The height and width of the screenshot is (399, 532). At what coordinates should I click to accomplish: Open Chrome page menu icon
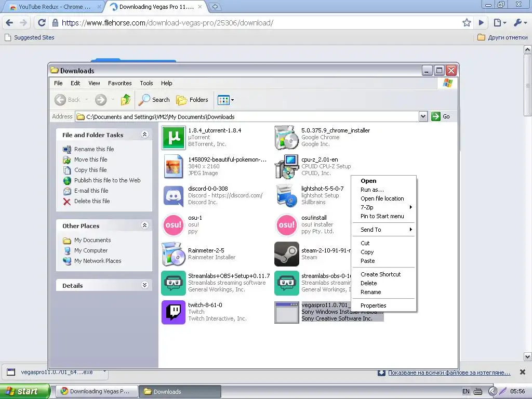point(500,23)
